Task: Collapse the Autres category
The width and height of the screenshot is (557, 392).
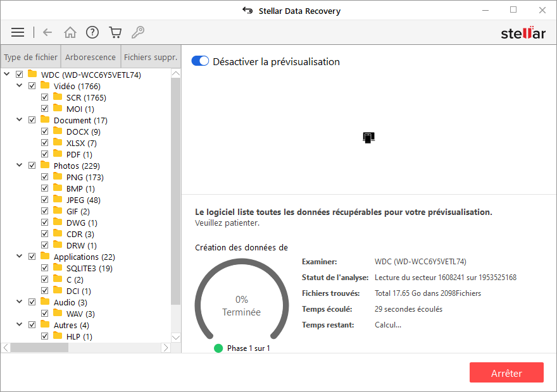Action: [20, 324]
